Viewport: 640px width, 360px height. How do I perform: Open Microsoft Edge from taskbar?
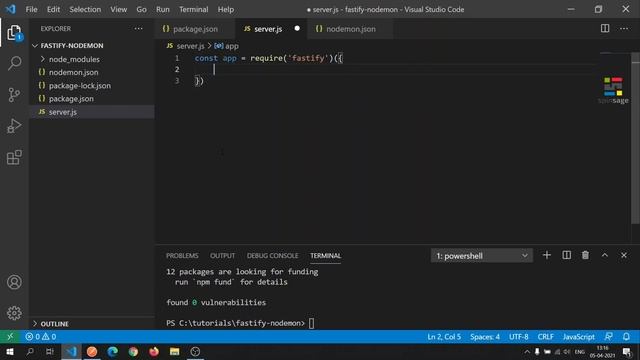[x=113, y=351]
